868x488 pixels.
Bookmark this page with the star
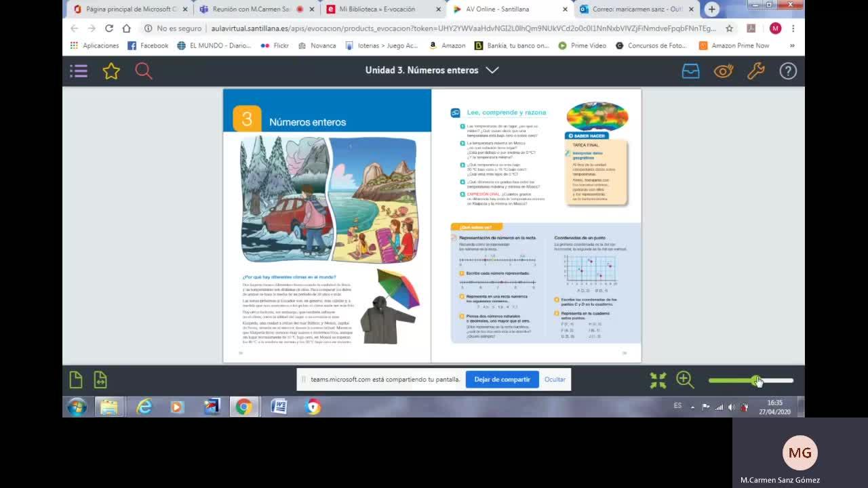coord(729,28)
